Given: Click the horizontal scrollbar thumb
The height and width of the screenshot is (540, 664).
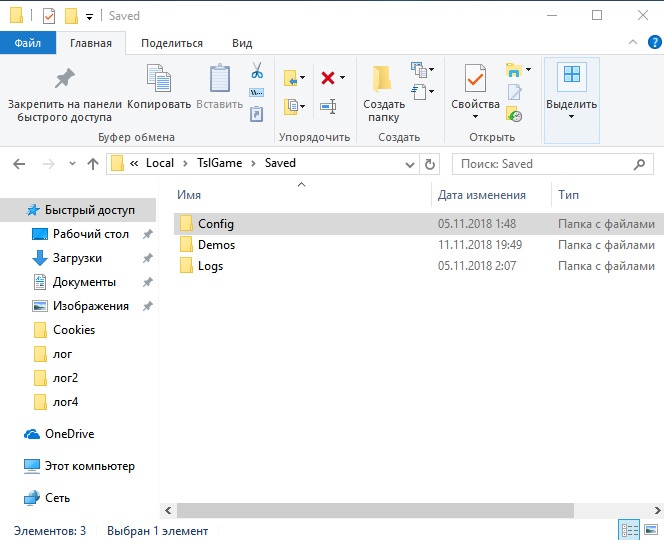Looking at the screenshot, I should [375, 510].
